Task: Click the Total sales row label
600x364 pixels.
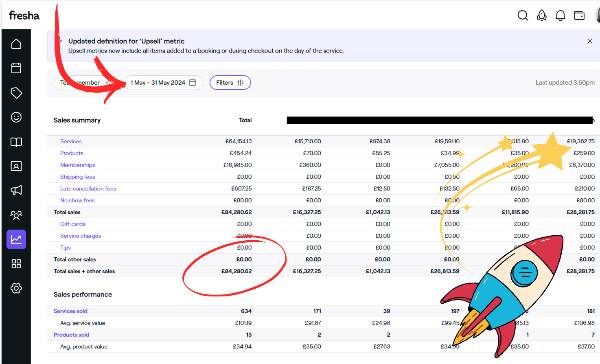Action: click(x=67, y=212)
